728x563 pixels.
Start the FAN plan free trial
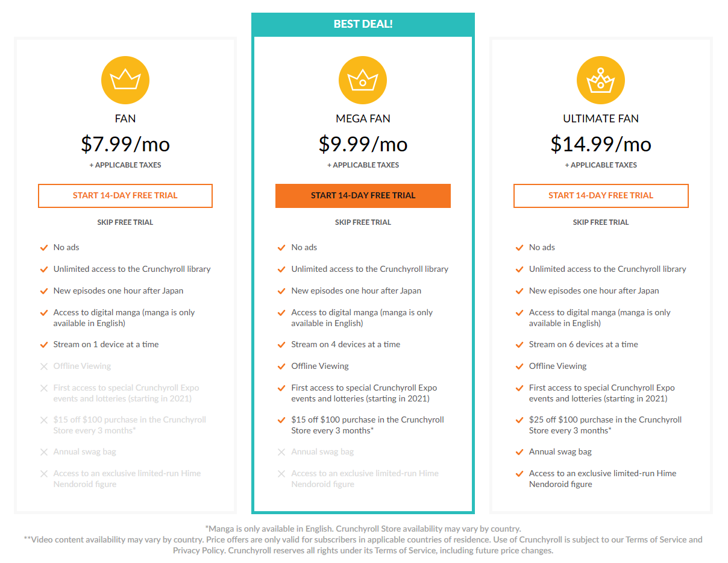[125, 196]
